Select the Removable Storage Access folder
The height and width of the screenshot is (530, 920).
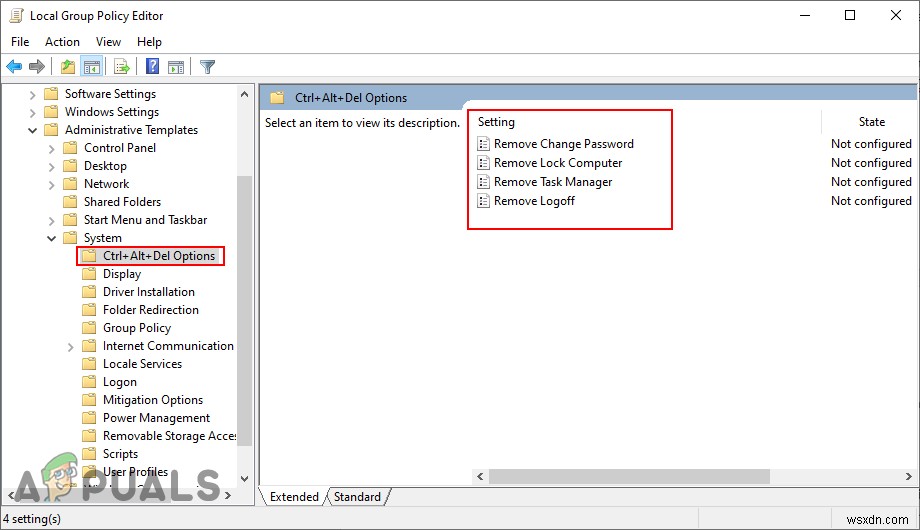[x=170, y=436]
